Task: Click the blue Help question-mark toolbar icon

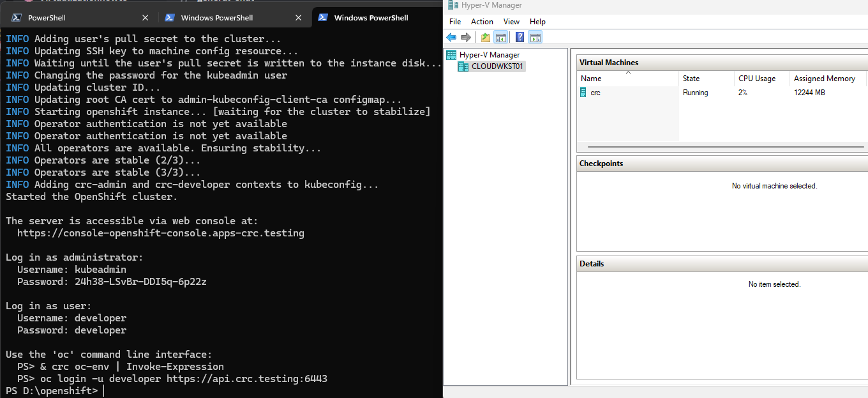Action: (x=520, y=37)
